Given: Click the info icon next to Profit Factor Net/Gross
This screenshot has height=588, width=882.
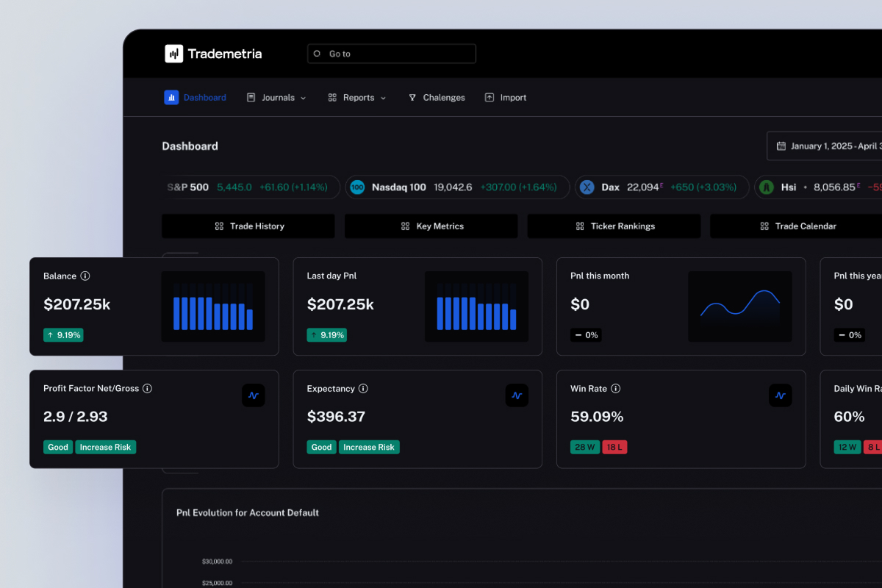Looking at the screenshot, I should click(x=147, y=388).
